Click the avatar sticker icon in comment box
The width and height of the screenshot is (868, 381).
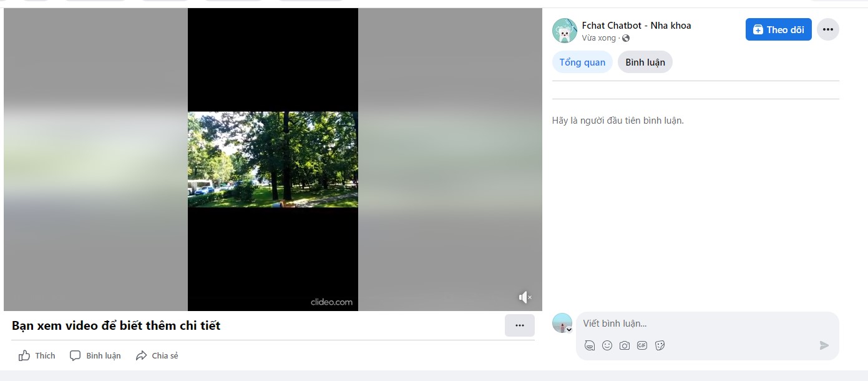[x=590, y=345]
